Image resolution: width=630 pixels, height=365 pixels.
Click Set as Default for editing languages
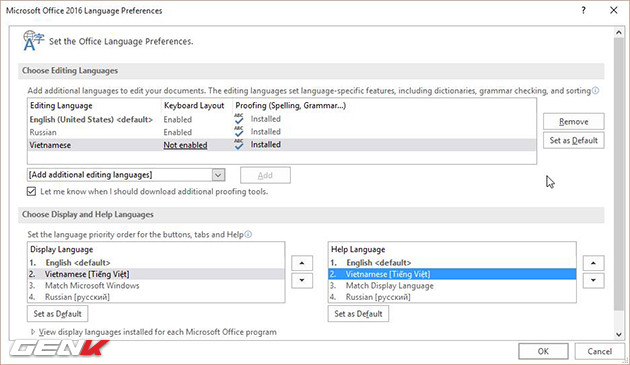point(573,140)
